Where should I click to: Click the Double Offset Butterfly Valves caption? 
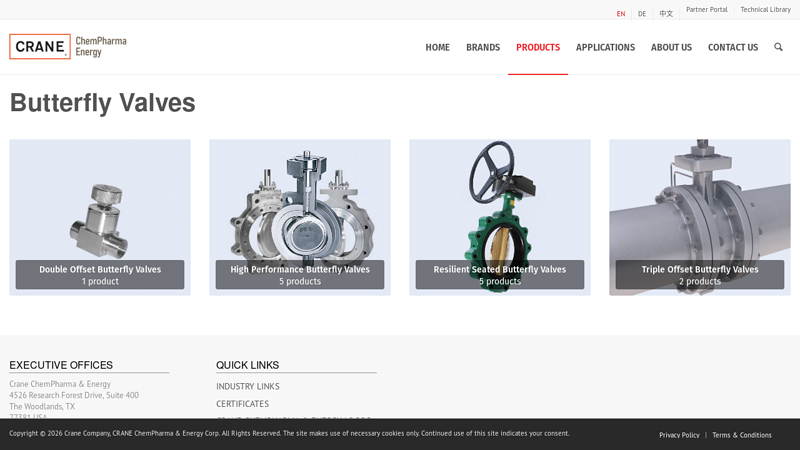pyautogui.click(x=100, y=274)
